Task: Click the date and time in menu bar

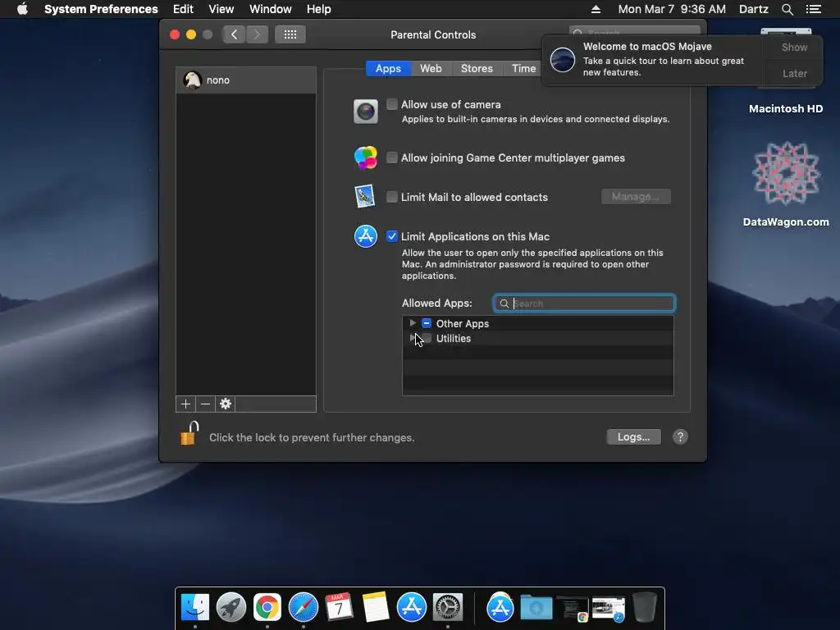Action: [672, 9]
